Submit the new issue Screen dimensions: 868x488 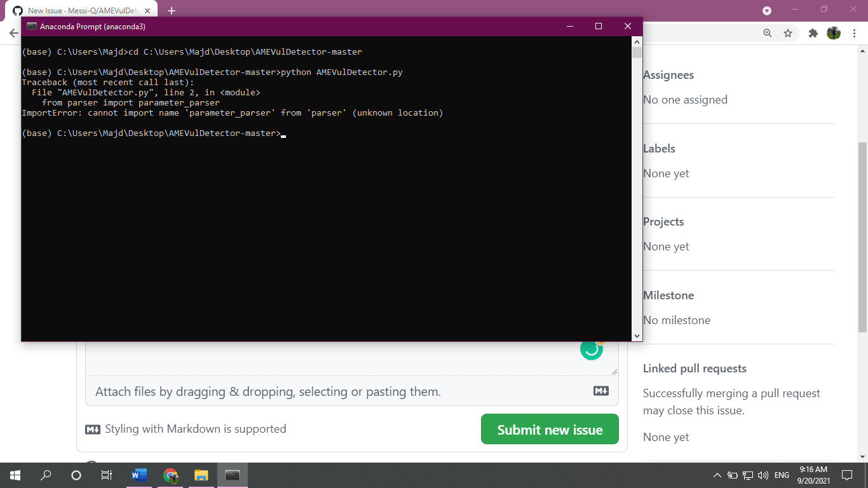point(550,429)
